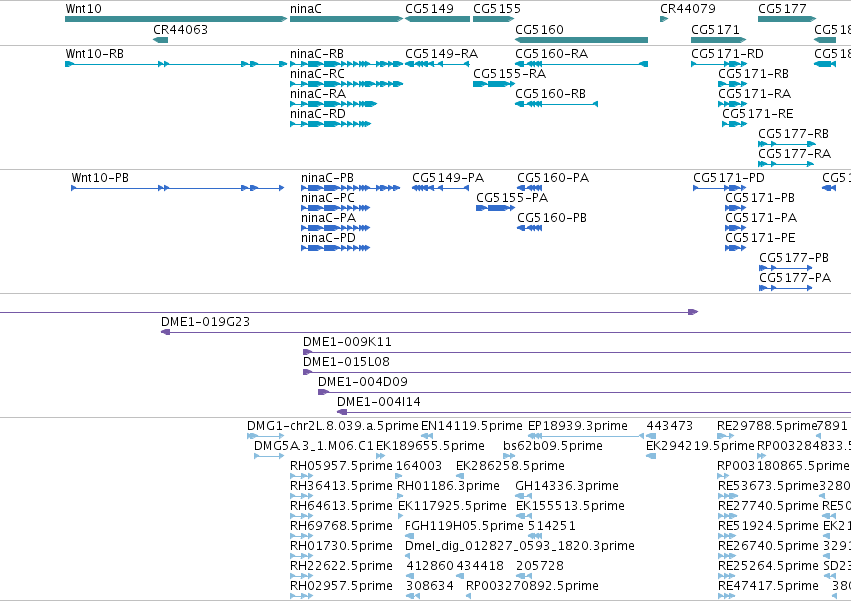Screen dimensions: 851x601
Task: Click BAC clone DME1-019G23
Action: 506,332
